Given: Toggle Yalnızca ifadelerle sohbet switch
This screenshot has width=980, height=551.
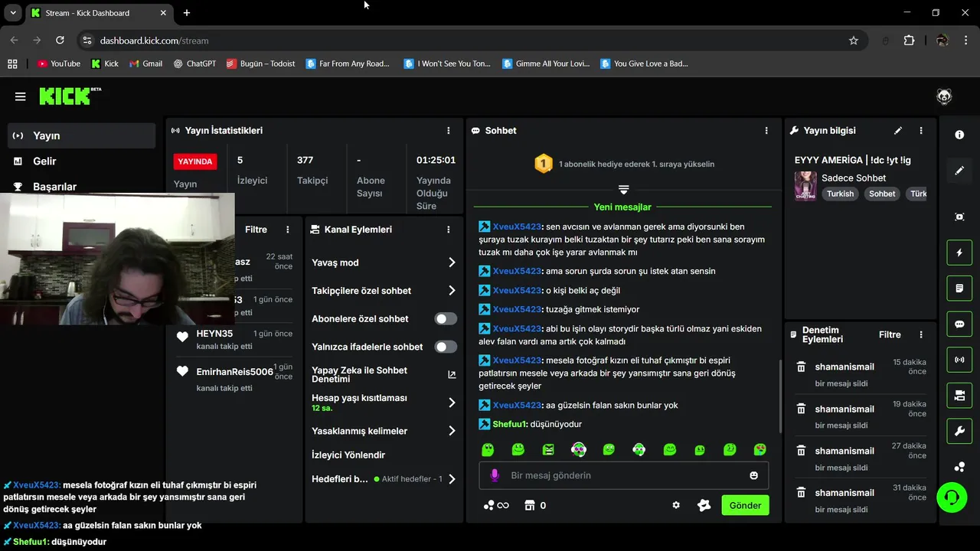Looking at the screenshot, I should click(x=446, y=347).
